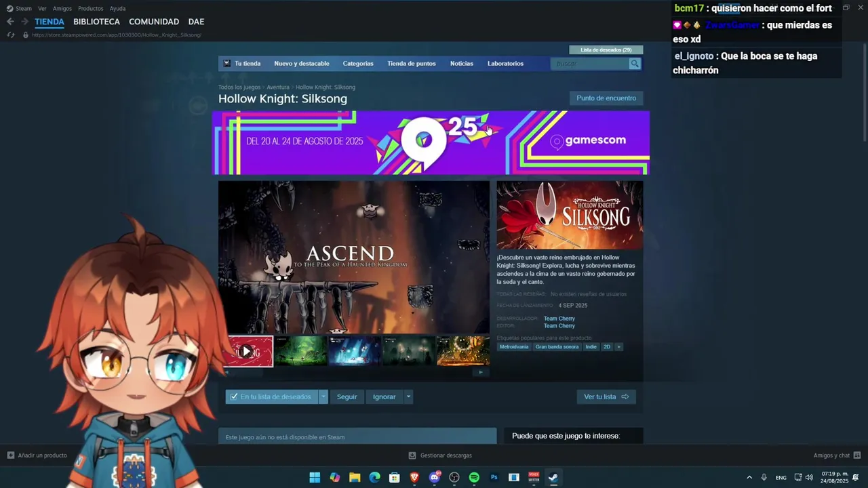
Task: Open the Categorías menu
Action: click(358, 64)
